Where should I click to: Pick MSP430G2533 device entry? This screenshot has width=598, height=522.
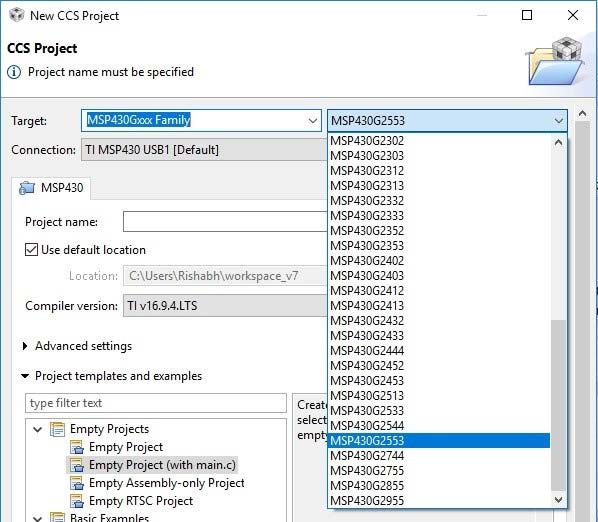[439, 411]
